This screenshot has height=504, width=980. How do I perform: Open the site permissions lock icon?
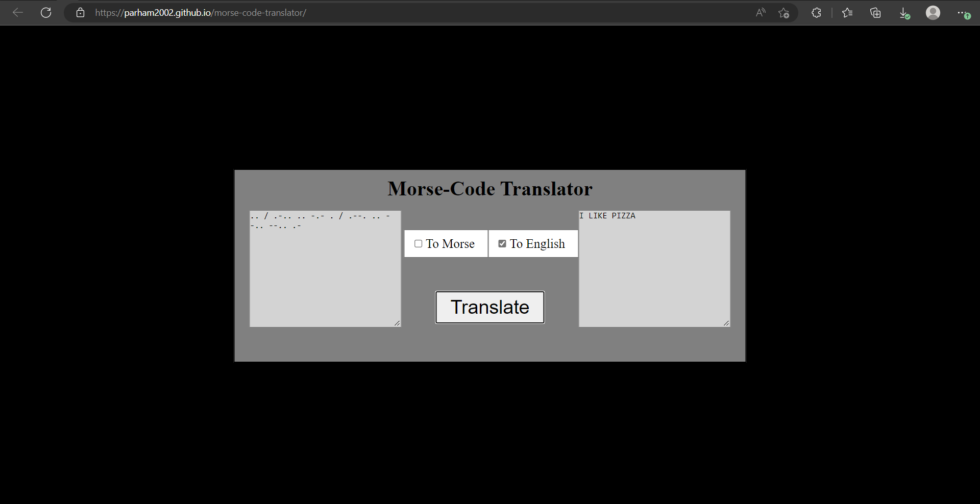point(80,13)
